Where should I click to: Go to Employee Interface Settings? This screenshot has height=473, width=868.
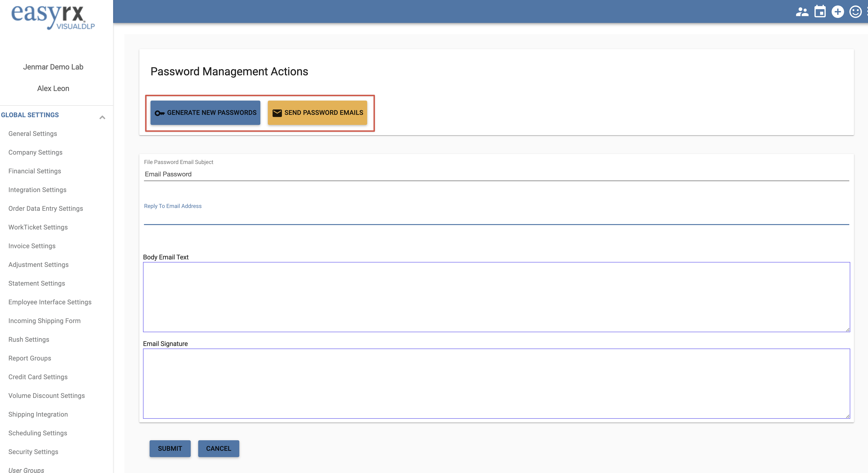50,302
